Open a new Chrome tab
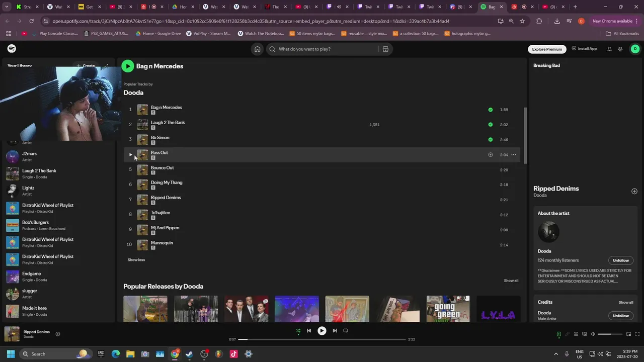The height and width of the screenshot is (362, 644). (x=575, y=7)
